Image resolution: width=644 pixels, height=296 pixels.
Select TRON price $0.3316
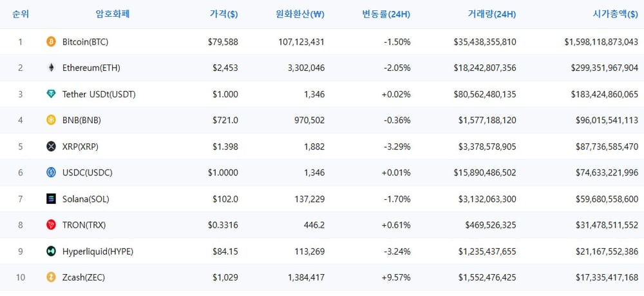click(x=223, y=225)
